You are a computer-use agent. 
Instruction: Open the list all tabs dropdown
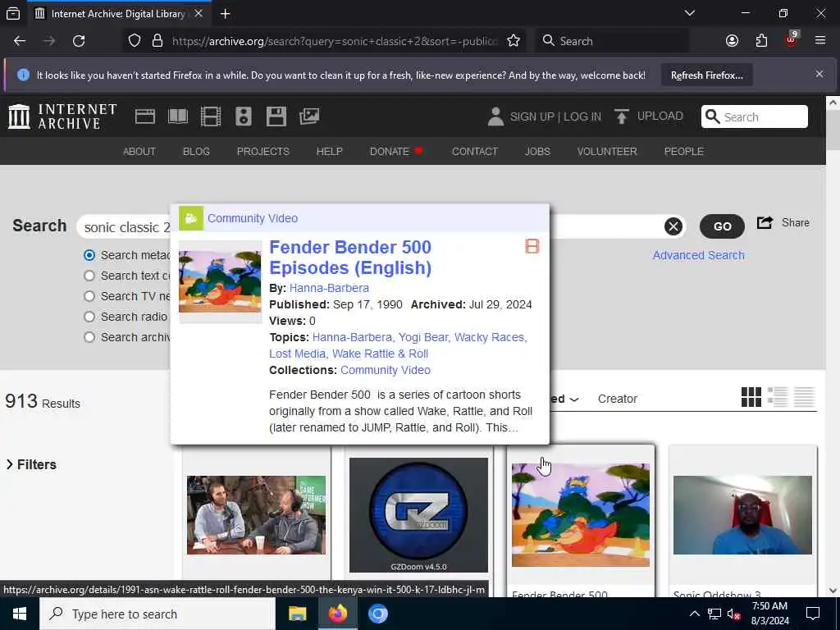pyautogui.click(x=689, y=13)
